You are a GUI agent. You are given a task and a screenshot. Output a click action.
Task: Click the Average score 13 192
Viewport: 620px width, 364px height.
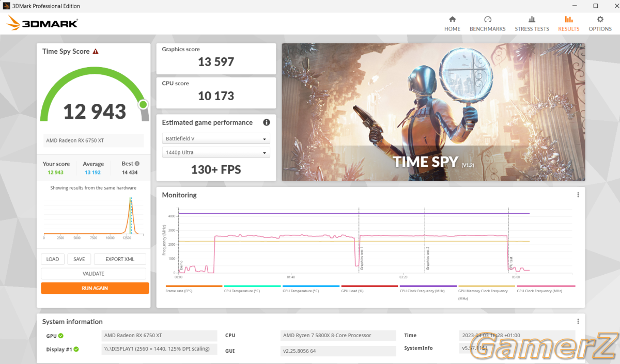[93, 172]
